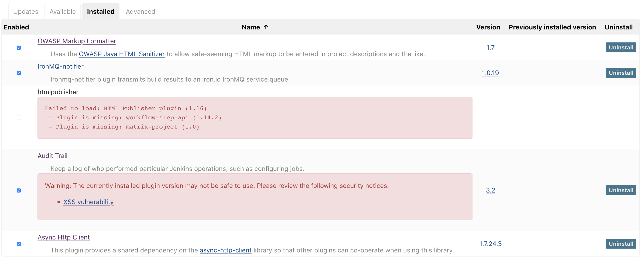Uncheck the IronMQ-notifier enabled checkbox
The image size is (644, 260).
coord(19,73)
